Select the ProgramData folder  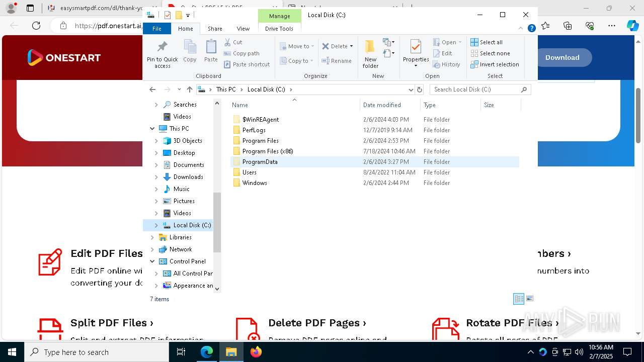point(374,162)
